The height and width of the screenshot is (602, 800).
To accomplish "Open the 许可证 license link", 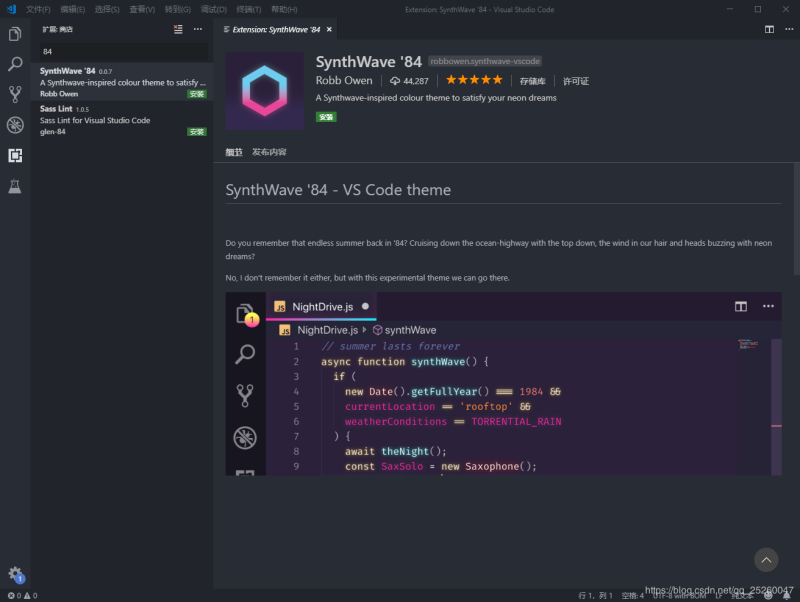I will [x=576, y=81].
